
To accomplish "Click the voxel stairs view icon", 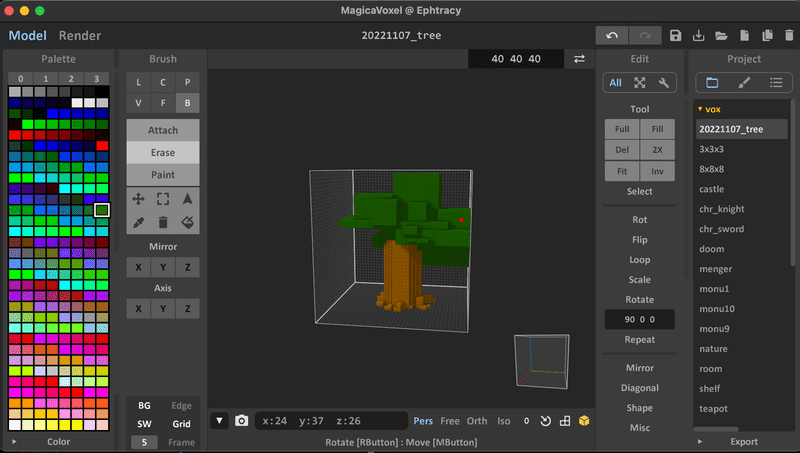I will click(565, 421).
